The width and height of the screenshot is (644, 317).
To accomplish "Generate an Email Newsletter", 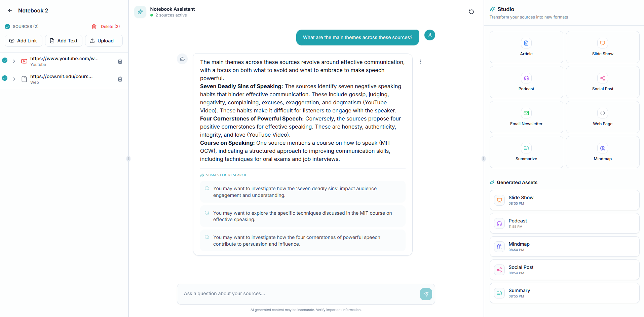I will (526, 117).
